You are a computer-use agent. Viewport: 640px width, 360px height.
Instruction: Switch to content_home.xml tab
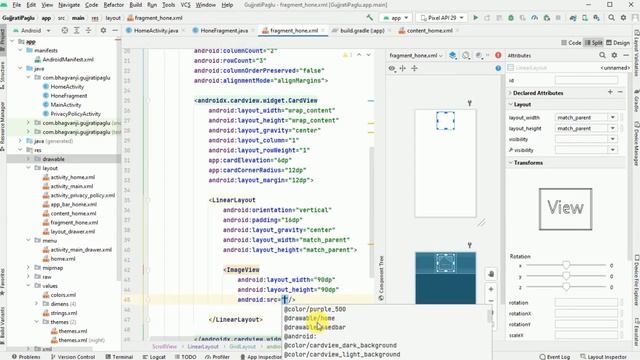click(429, 31)
